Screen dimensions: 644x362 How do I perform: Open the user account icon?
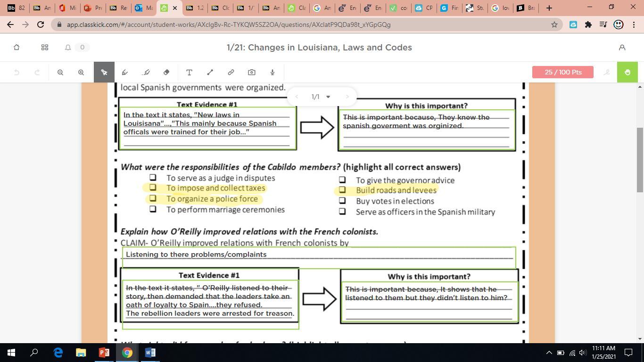point(622,47)
